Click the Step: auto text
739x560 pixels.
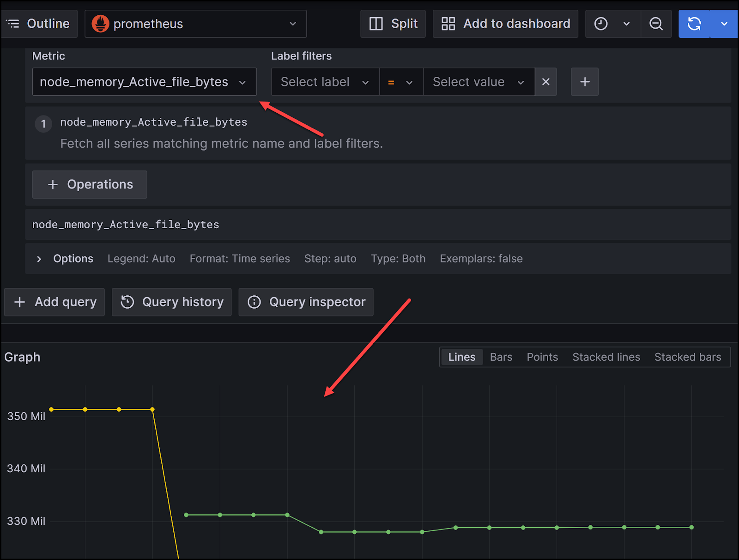click(330, 259)
